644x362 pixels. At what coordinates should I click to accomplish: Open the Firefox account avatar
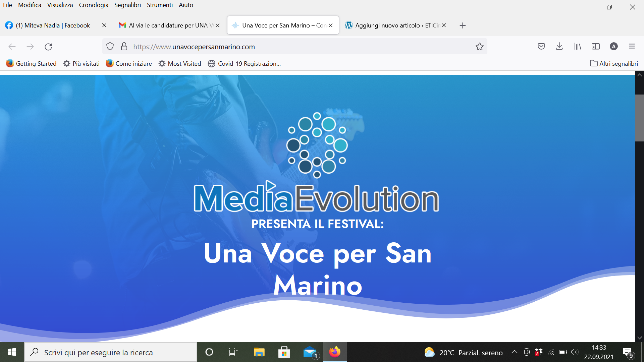click(x=614, y=47)
